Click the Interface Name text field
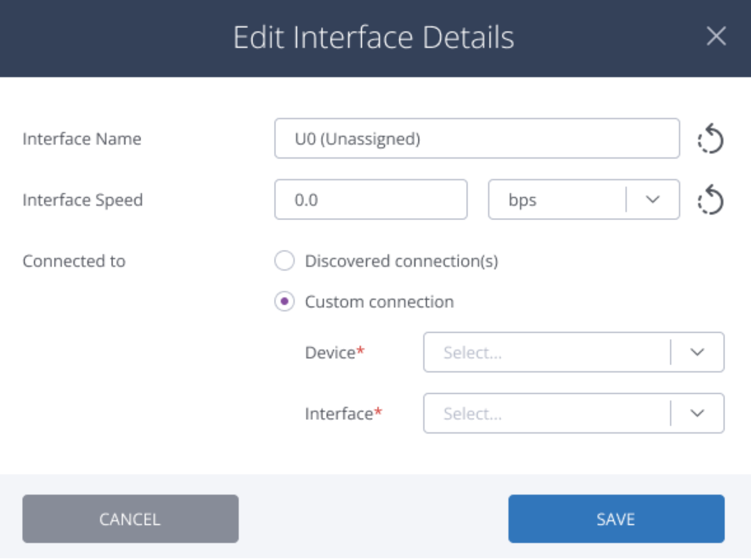Image resolution: width=751 pixels, height=560 pixels. 477,139
